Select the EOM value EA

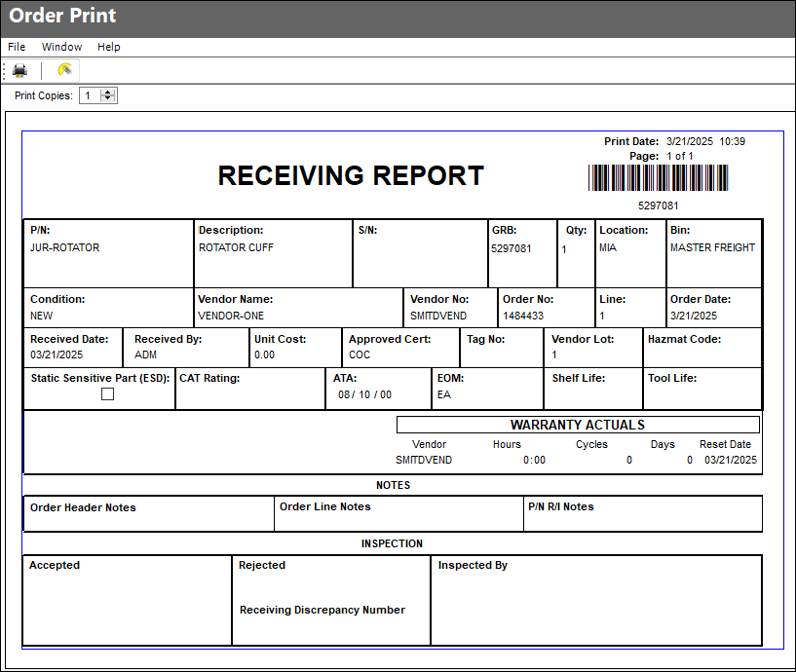[444, 394]
